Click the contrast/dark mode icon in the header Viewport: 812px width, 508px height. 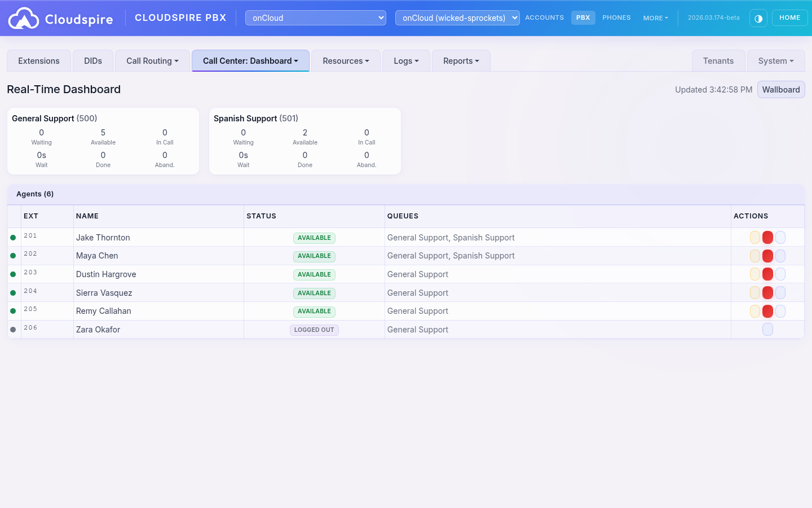758,18
